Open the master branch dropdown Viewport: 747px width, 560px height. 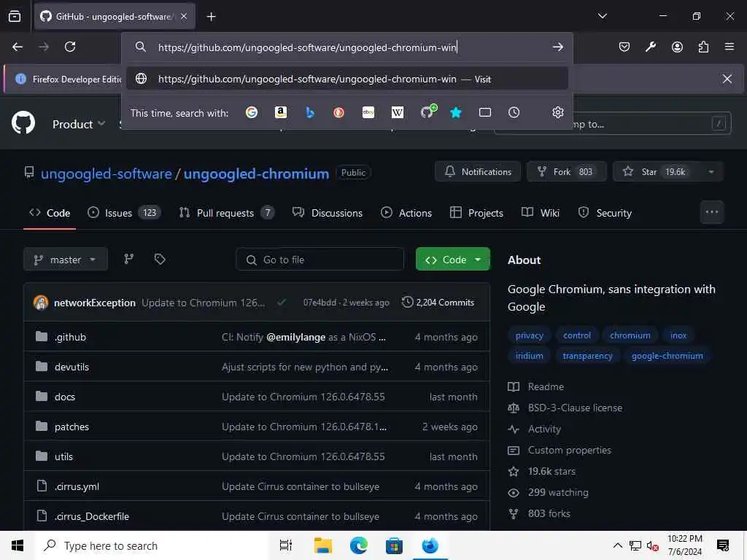tap(65, 259)
